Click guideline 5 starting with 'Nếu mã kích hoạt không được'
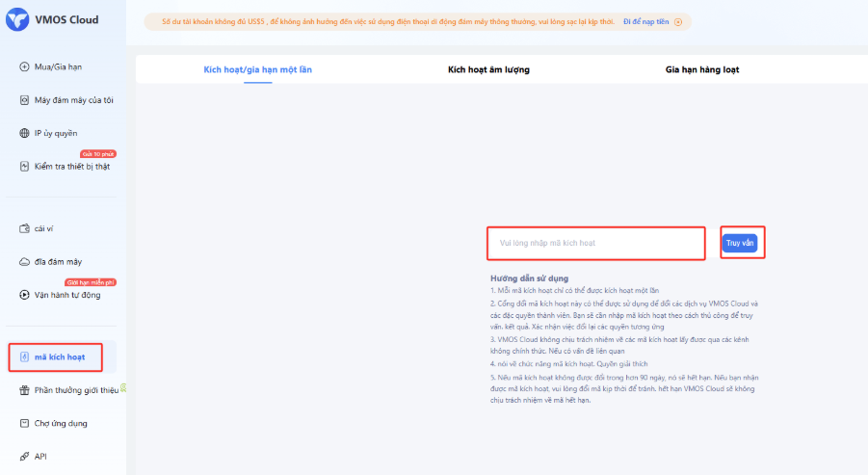Screen dimensions: 868x475 (x=624, y=388)
